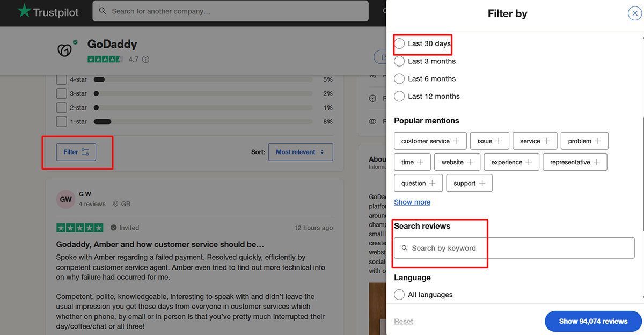Click the GW reviewer avatar
The height and width of the screenshot is (335, 644).
(x=66, y=199)
